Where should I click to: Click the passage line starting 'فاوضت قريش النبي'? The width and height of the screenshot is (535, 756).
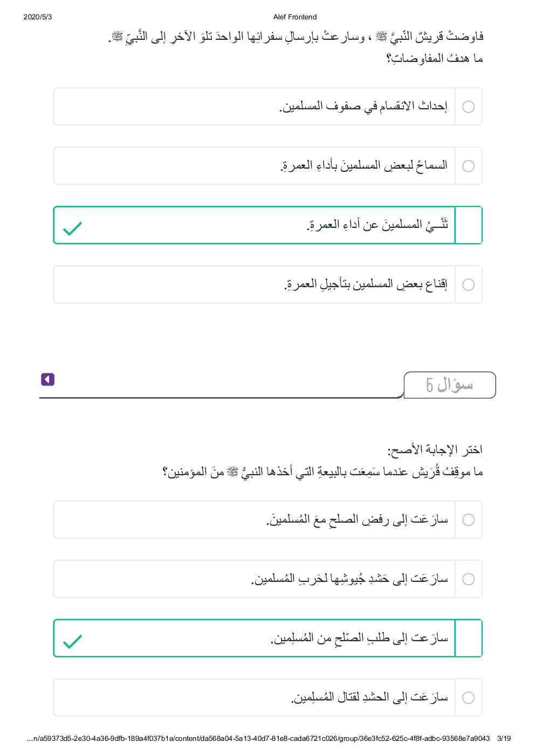point(297,37)
